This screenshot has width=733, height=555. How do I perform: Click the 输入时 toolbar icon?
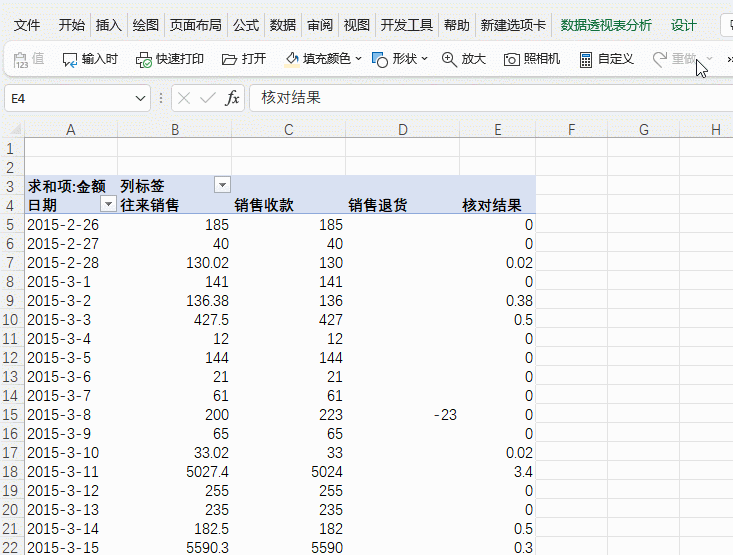(70, 60)
